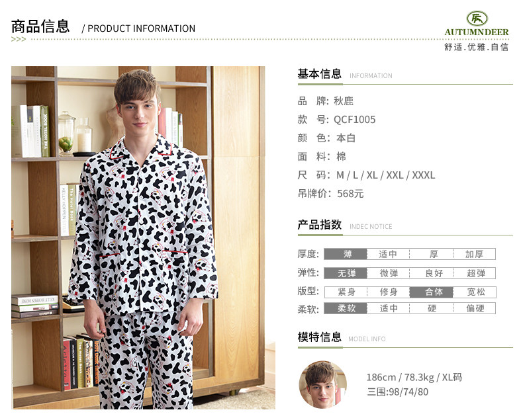This screenshot has width=523, height=420.
Task: Choose 偏硬 softness option
Action: (474, 308)
